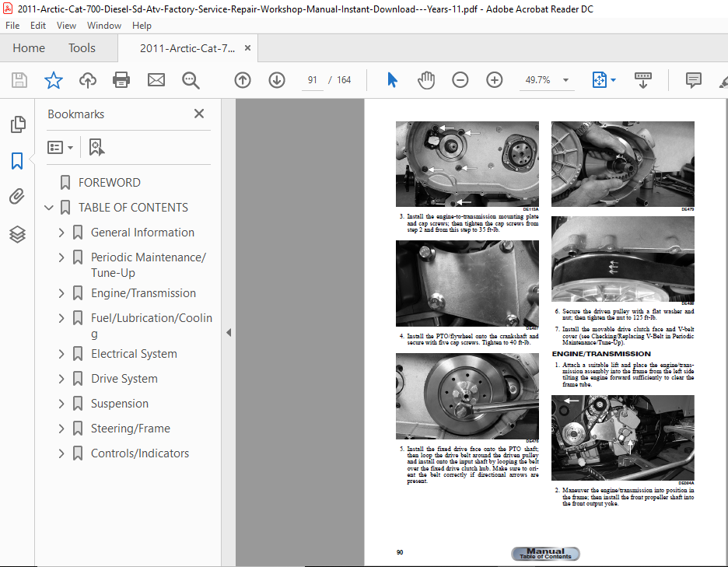Open the Help menu

click(142, 26)
